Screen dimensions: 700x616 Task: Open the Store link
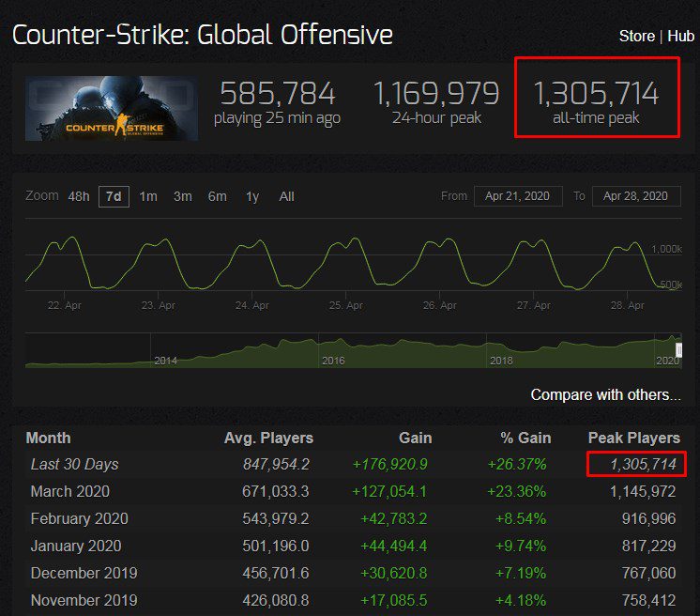[x=636, y=36]
